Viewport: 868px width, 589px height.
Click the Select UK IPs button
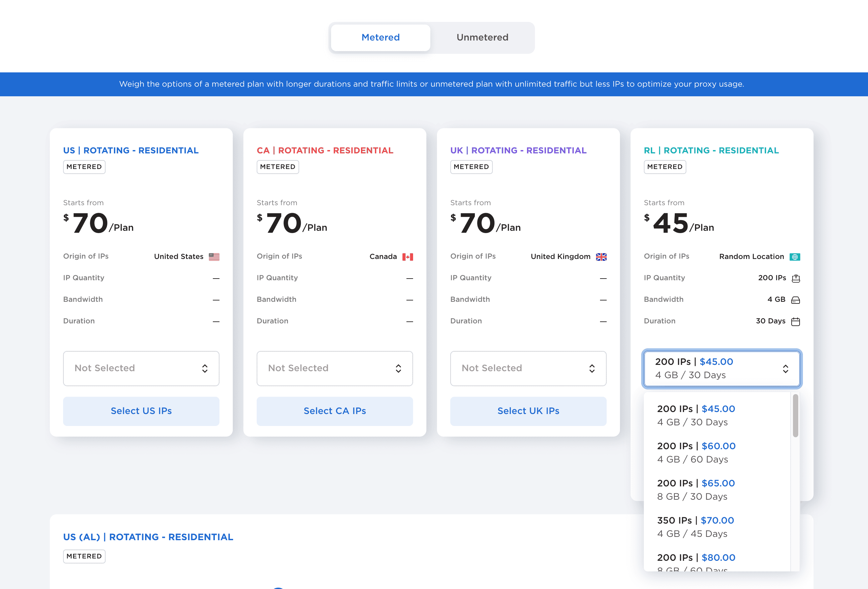(x=528, y=411)
